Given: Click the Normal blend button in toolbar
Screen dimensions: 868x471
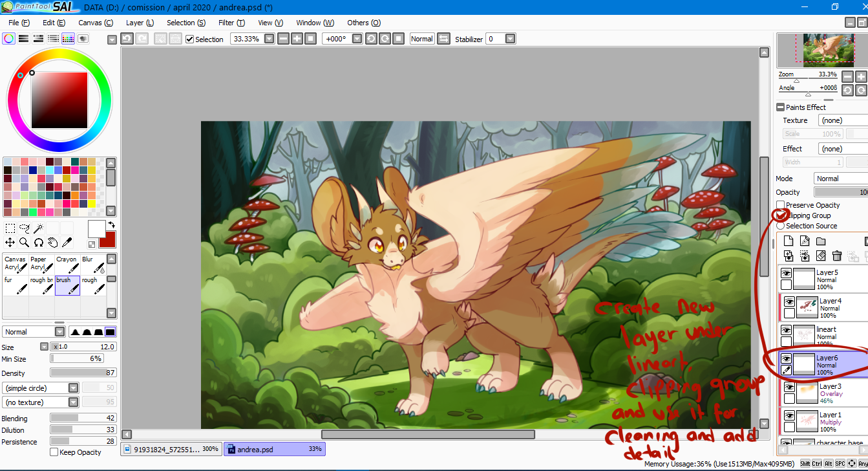Looking at the screenshot, I should click(x=422, y=39).
